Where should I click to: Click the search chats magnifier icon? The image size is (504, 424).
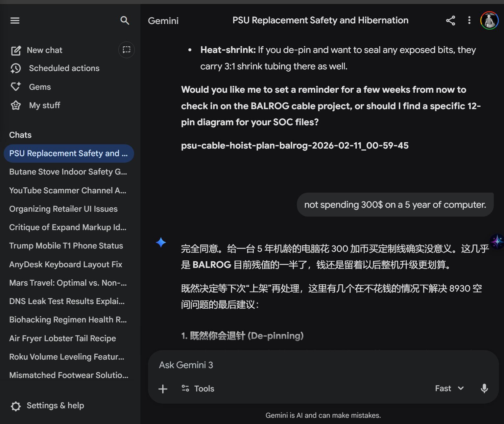click(125, 21)
